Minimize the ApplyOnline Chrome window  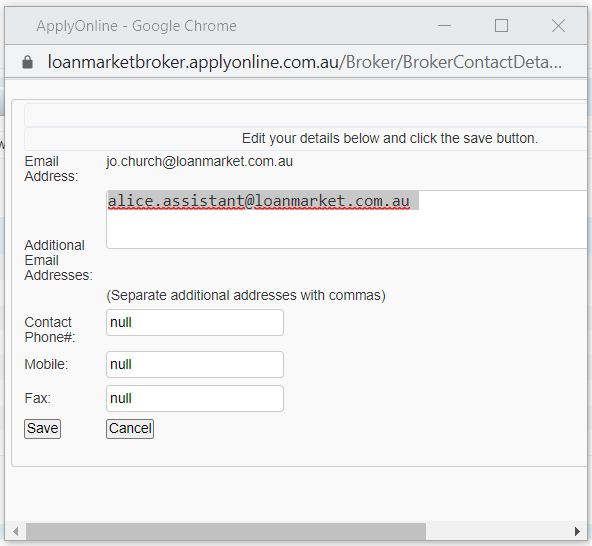pyautogui.click(x=444, y=26)
